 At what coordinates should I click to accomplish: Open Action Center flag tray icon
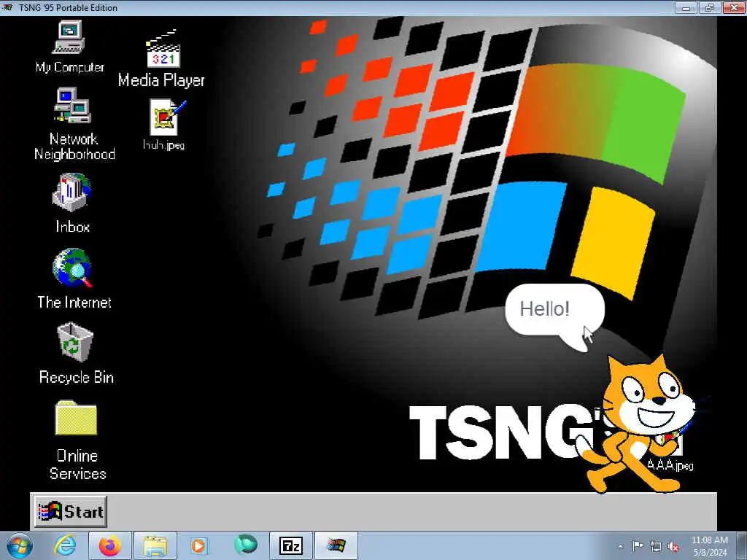638,545
